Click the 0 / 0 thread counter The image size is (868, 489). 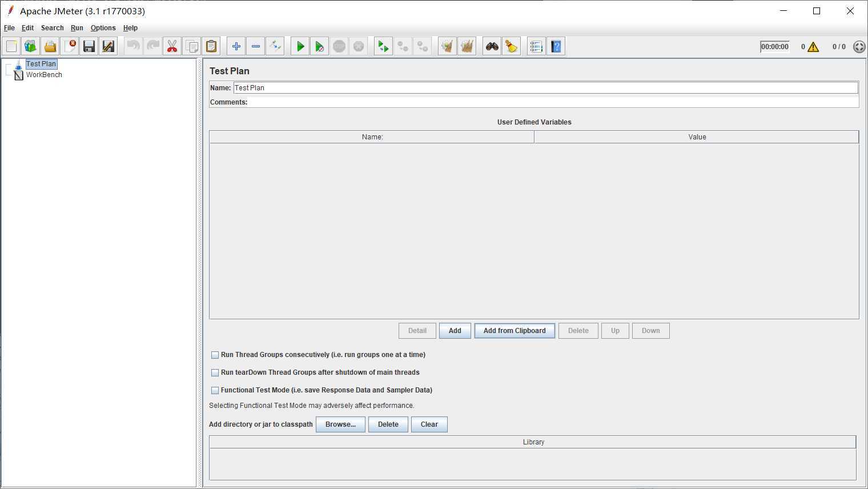tap(839, 47)
